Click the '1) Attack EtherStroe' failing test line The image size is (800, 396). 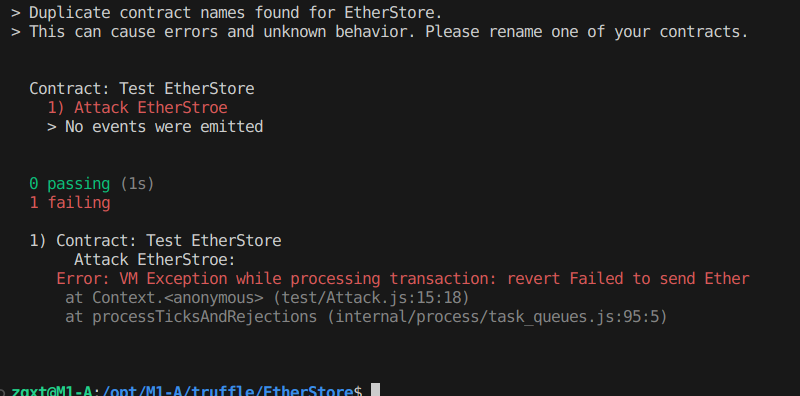tap(137, 108)
